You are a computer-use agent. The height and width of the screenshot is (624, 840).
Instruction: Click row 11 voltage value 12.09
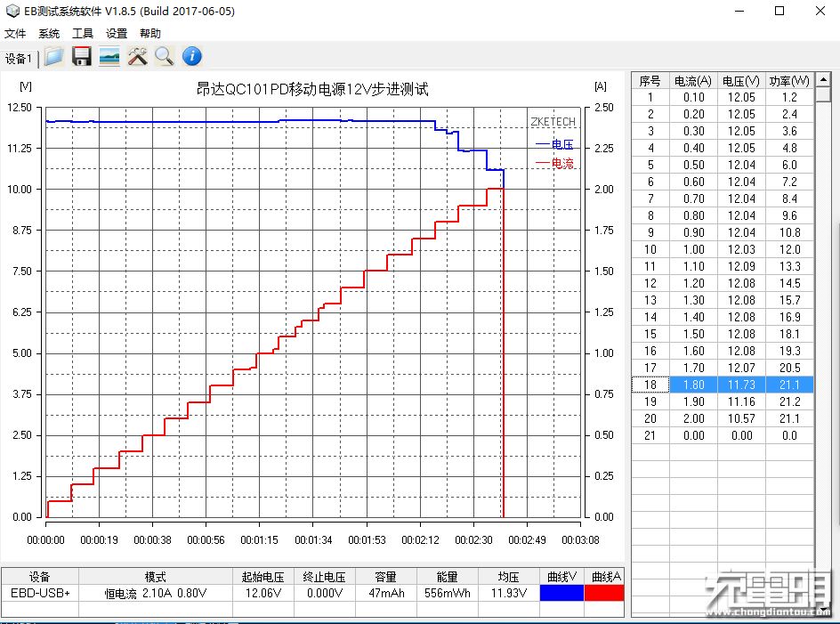[x=741, y=266]
